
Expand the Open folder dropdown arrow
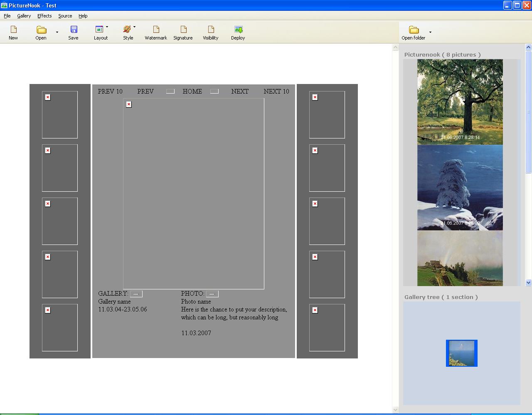pos(430,32)
